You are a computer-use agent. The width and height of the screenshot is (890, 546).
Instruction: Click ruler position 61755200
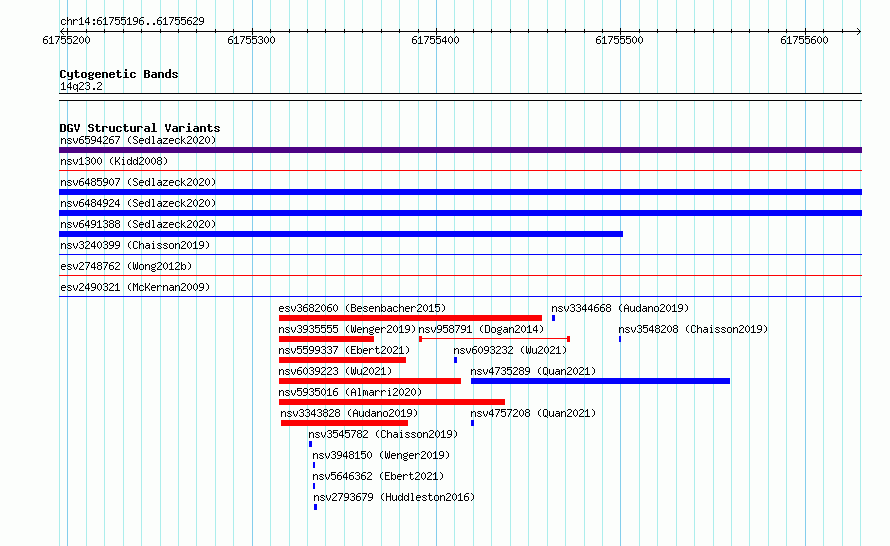point(66,40)
